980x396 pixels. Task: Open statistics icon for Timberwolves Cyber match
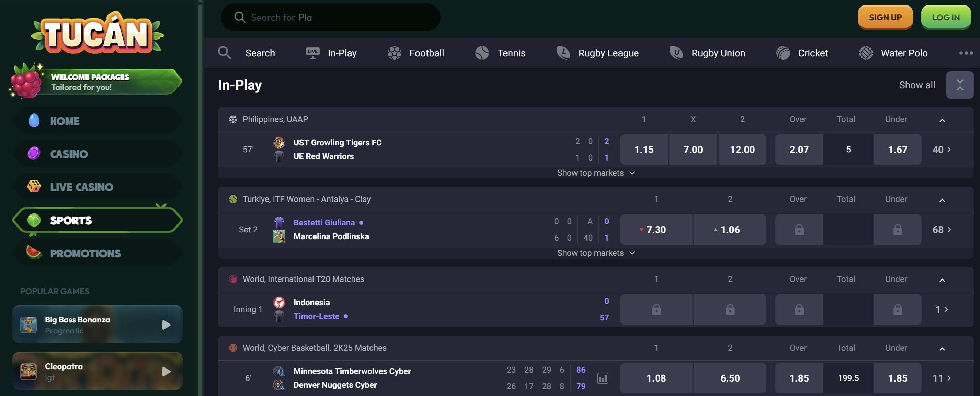point(603,378)
